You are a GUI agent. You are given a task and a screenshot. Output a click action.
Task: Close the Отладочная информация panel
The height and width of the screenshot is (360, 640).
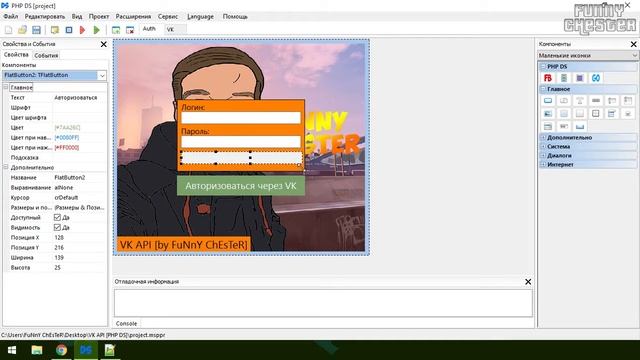coord(528,282)
